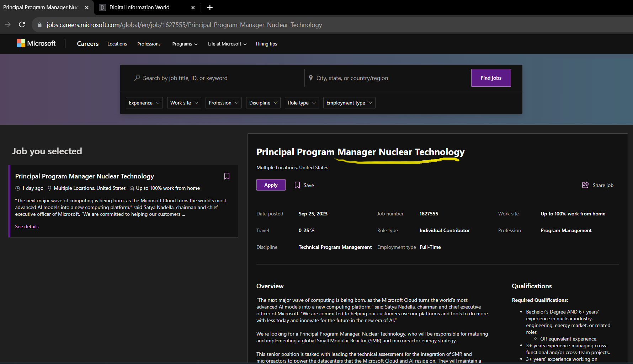Screen dimensions: 633x364
Task: Bookmark the job in the selected job card
Action: click(227, 176)
